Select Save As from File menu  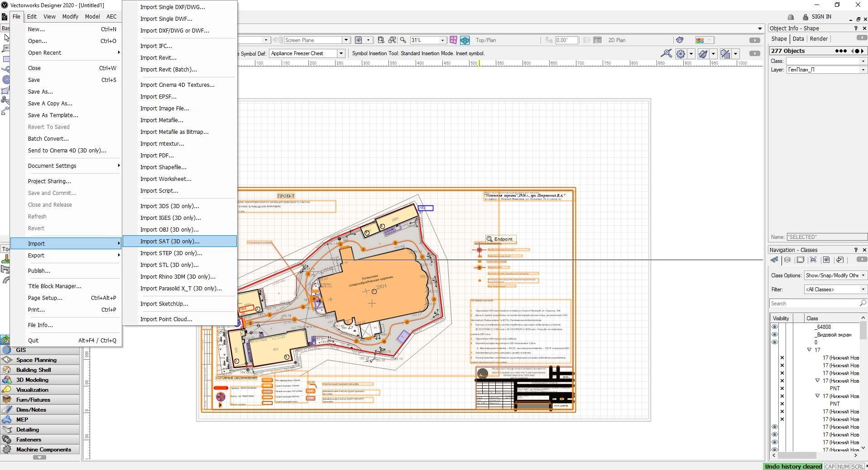coord(66,92)
